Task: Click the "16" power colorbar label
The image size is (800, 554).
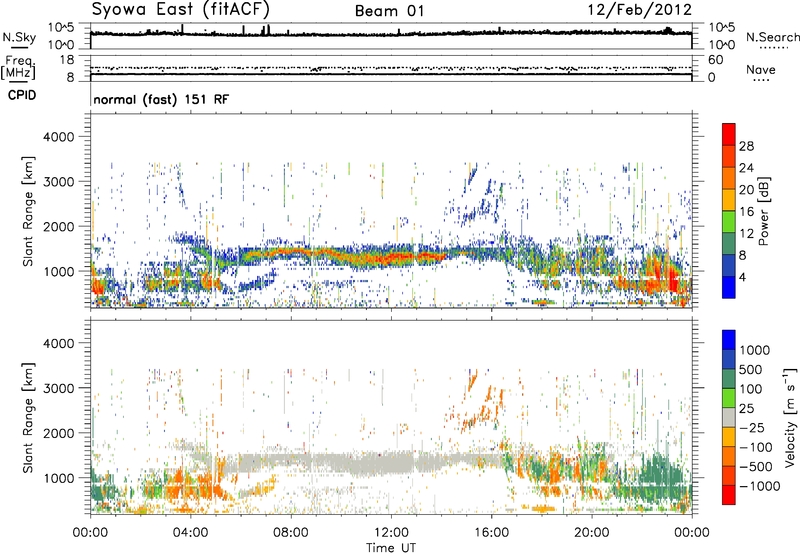Action: (x=746, y=212)
